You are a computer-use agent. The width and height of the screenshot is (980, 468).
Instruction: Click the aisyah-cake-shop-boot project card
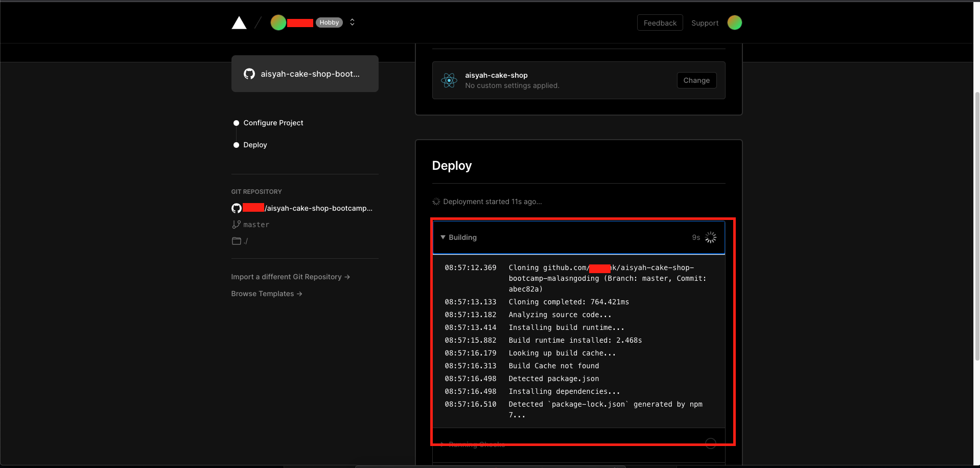click(305, 73)
